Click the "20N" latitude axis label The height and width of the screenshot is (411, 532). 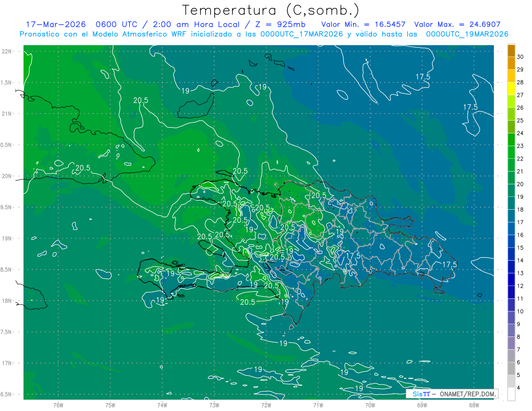(7, 176)
